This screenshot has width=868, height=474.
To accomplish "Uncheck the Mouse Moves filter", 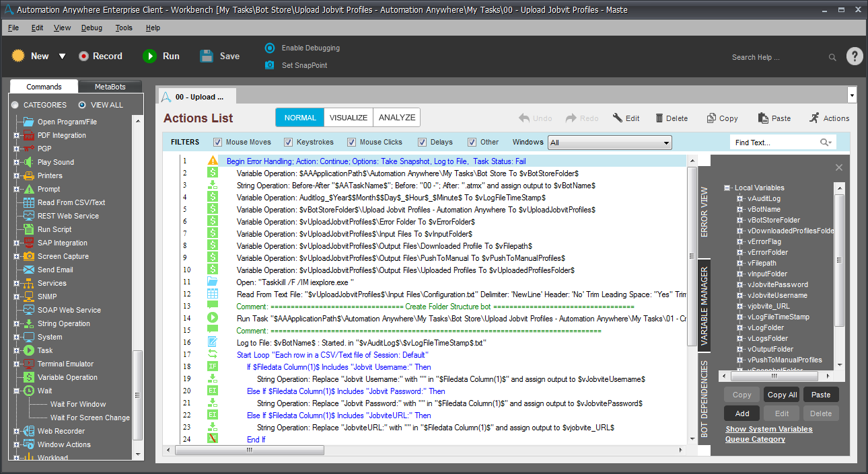I will 217,143.
